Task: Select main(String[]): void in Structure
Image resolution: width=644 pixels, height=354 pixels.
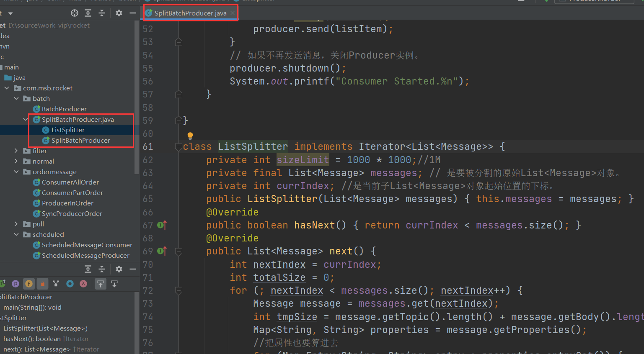Action: click(32, 307)
